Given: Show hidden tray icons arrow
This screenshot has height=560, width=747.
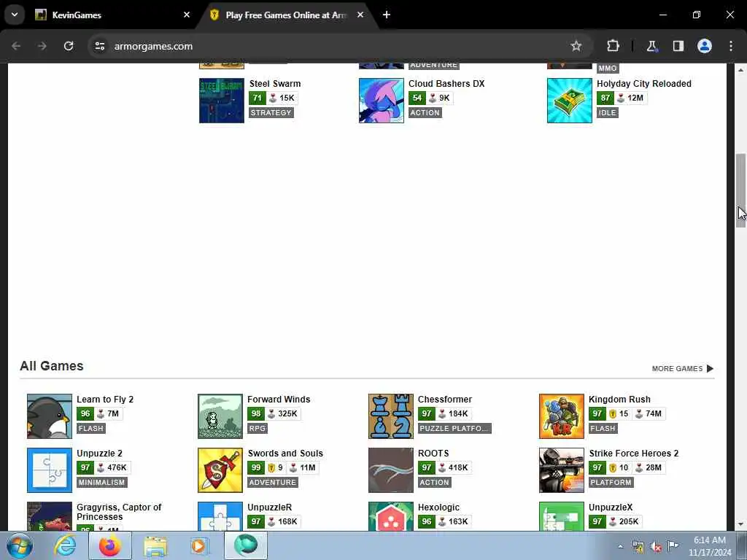Looking at the screenshot, I should [620, 546].
